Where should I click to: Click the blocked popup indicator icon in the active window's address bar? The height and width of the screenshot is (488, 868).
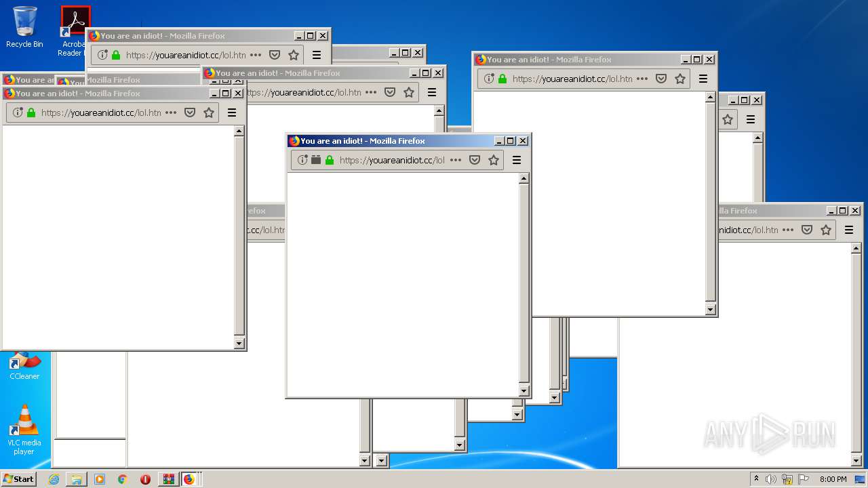(316, 160)
